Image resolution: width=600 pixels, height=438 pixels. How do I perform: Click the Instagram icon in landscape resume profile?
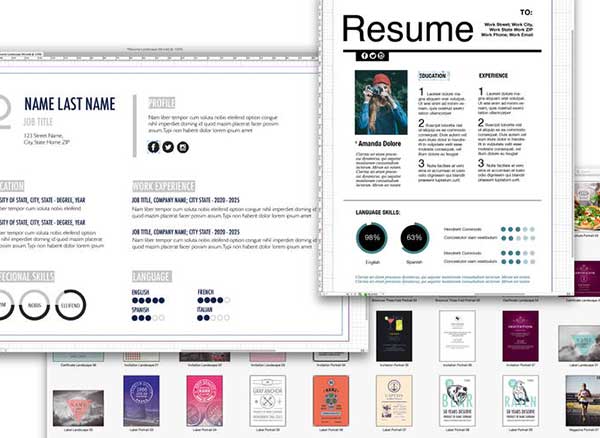point(183,147)
